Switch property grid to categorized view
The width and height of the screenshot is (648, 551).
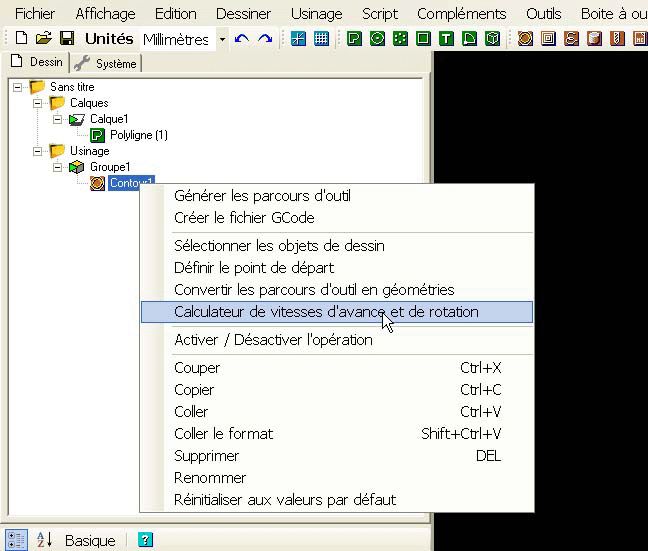click(x=17, y=540)
